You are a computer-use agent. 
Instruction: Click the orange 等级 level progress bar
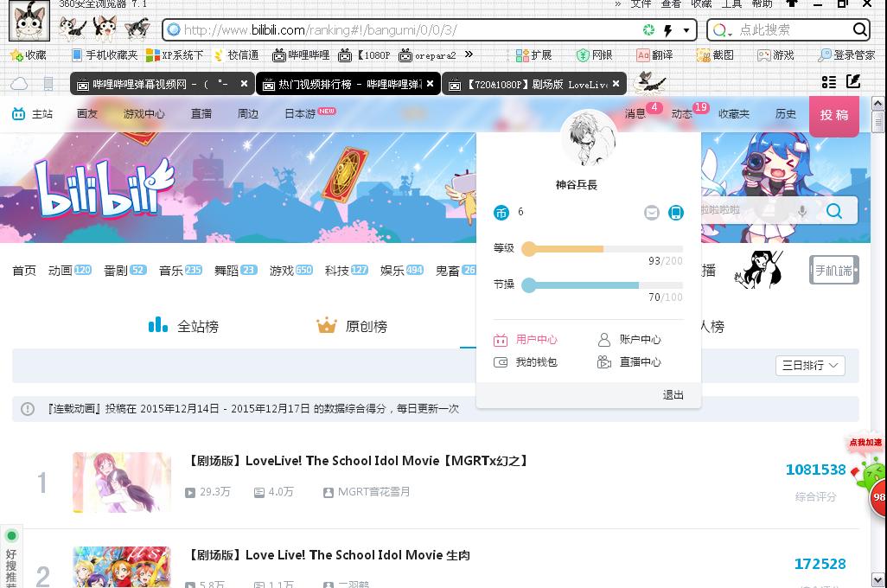coord(603,249)
